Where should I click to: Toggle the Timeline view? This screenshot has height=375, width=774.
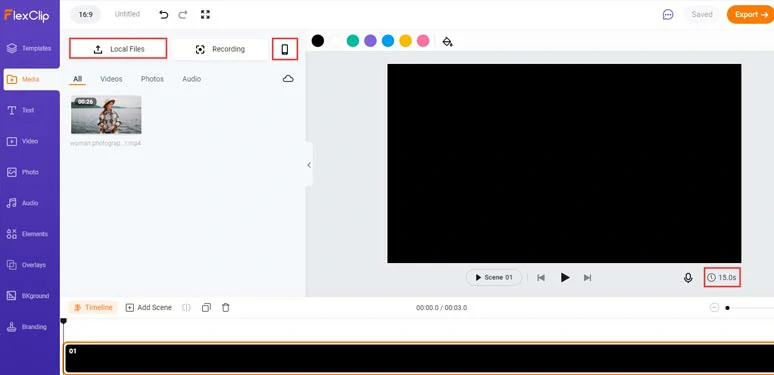point(93,307)
